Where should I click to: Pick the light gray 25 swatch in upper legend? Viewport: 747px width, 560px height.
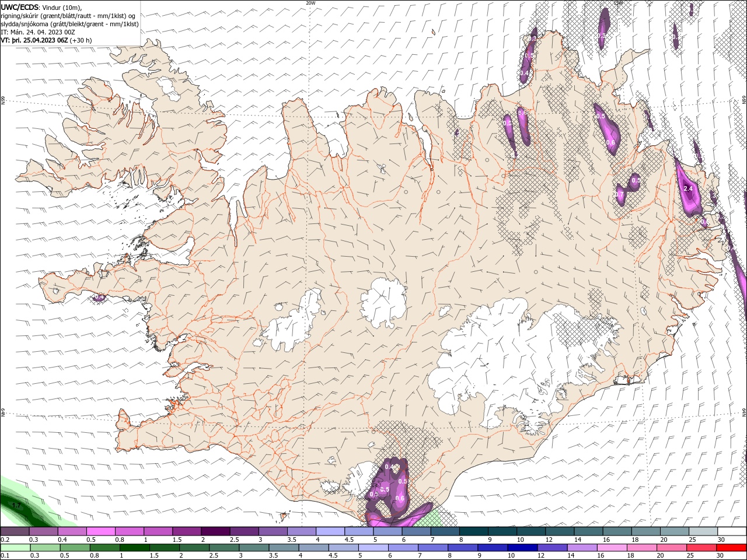pyautogui.click(x=703, y=531)
